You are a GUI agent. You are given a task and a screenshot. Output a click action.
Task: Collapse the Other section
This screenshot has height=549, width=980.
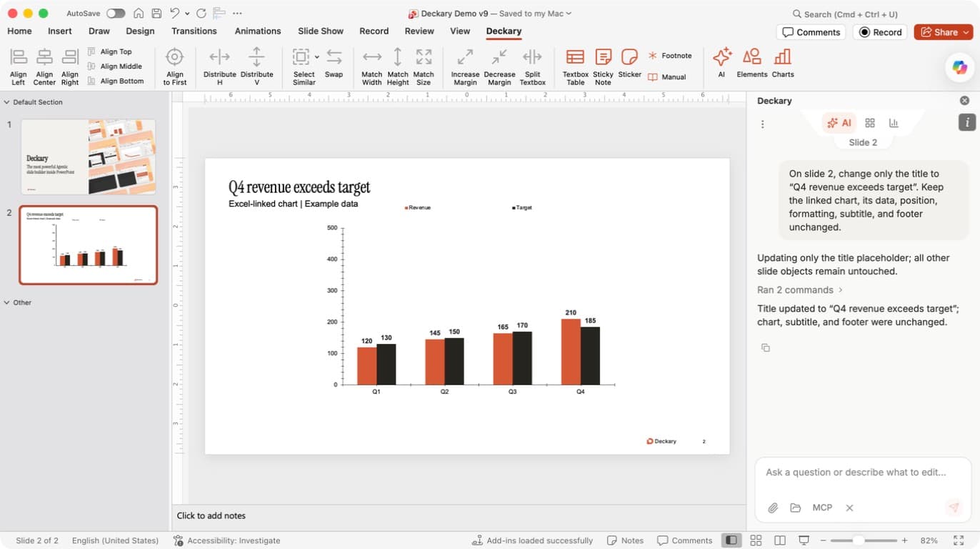tap(6, 302)
